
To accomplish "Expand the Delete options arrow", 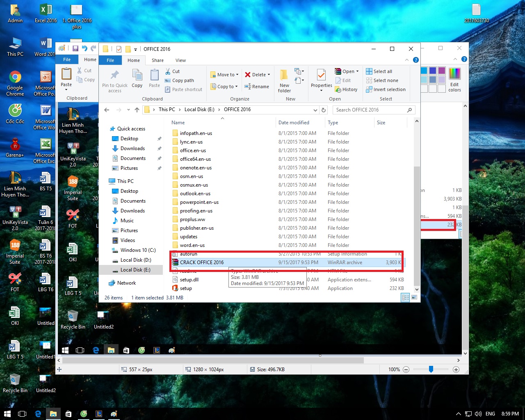I will (269, 75).
